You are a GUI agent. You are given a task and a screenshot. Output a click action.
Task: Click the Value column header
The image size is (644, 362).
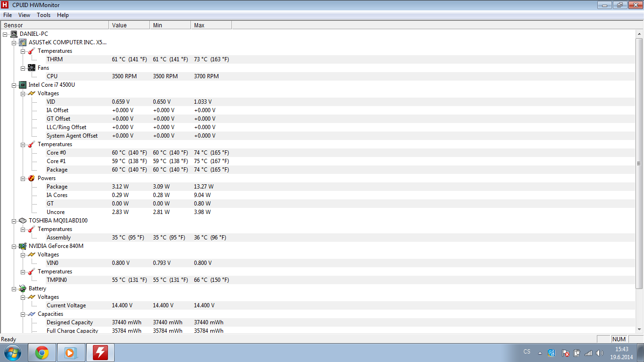(129, 25)
